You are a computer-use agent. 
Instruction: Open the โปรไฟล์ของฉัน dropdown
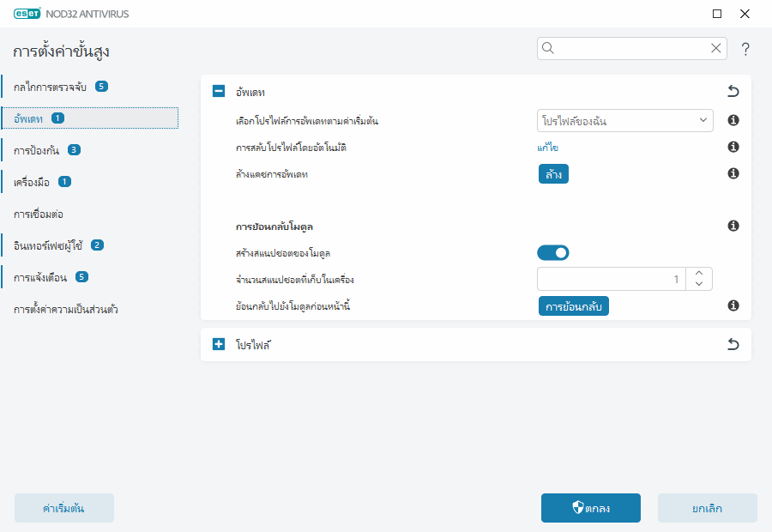(624, 121)
